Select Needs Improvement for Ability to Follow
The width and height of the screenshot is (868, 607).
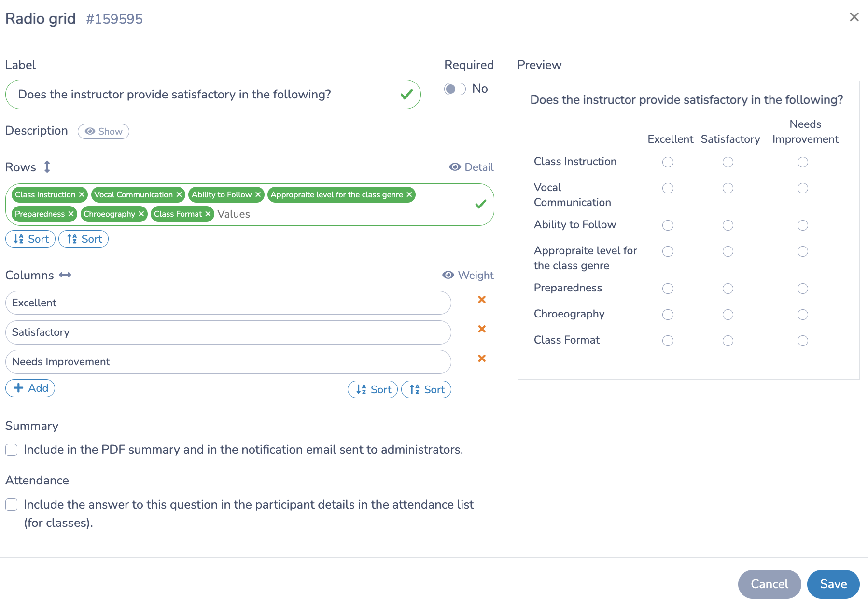[x=803, y=225]
